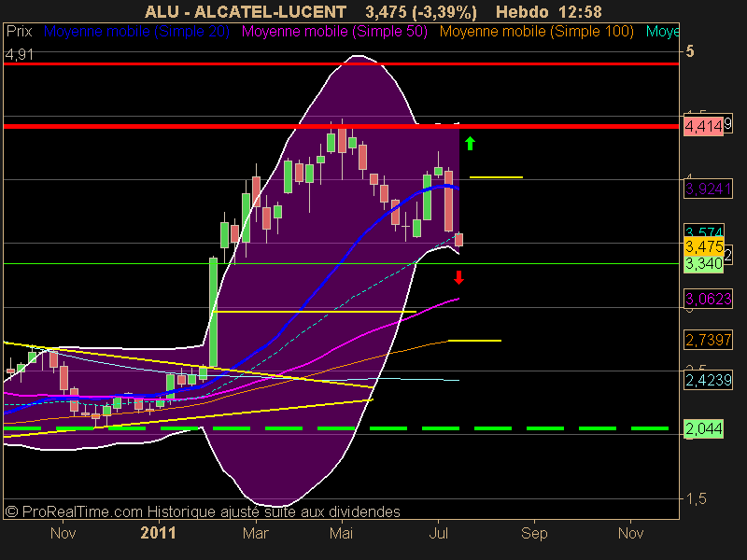Click the Mai label on time axis
The image size is (747, 560).
pos(341,533)
